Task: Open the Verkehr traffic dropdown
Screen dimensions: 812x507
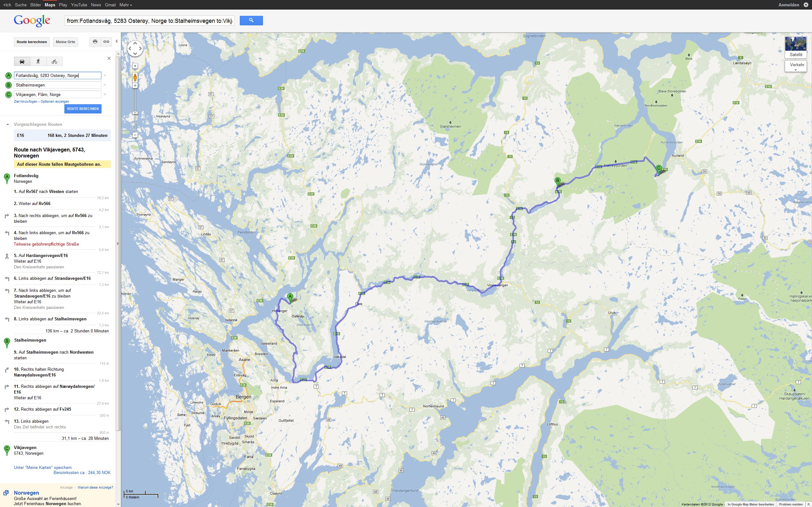Action: [796, 66]
